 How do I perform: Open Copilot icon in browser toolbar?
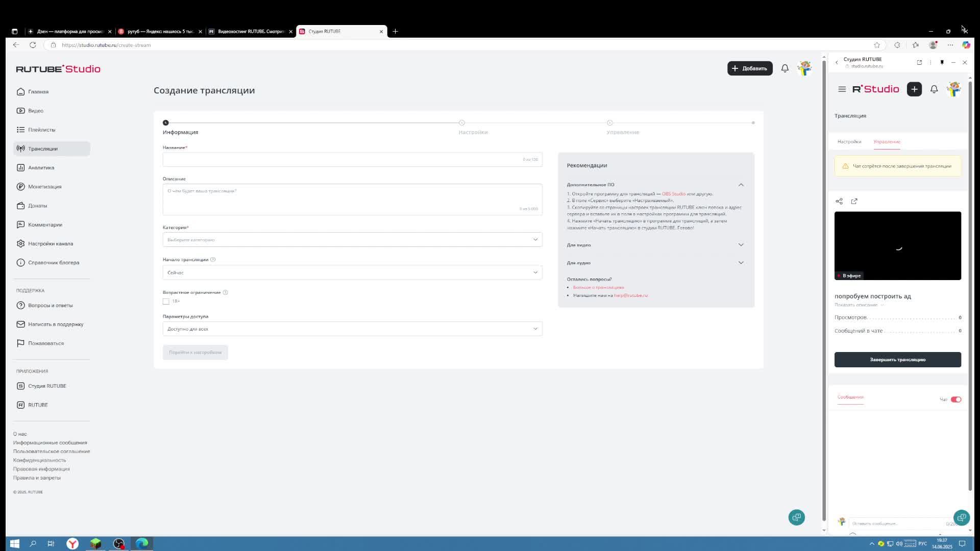(966, 45)
